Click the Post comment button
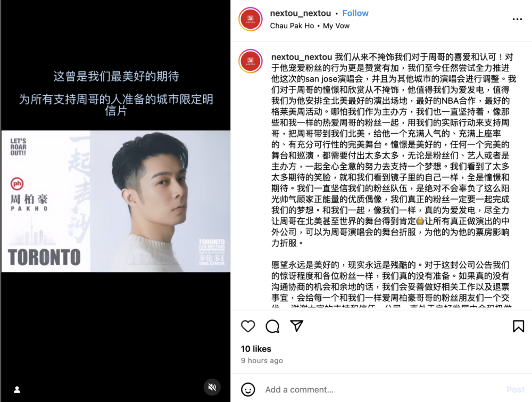The width and height of the screenshot is (532, 402). point(516,389)
